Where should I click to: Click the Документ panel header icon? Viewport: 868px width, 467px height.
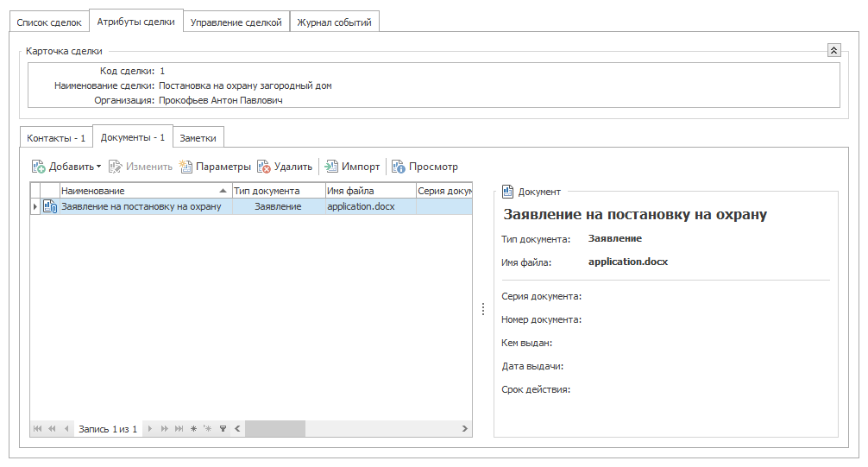[507, 192]
